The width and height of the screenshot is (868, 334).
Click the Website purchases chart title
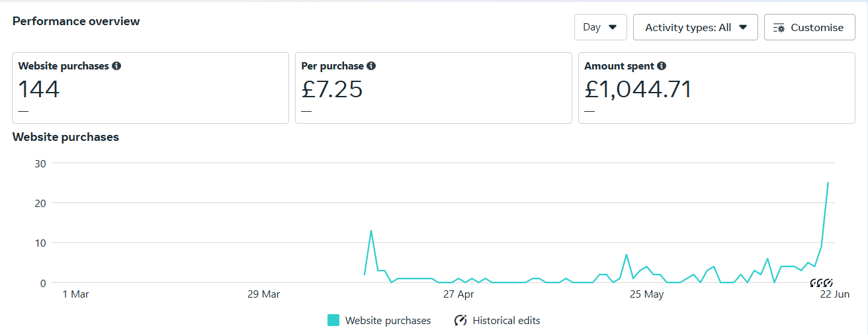(x=66, y=137)
